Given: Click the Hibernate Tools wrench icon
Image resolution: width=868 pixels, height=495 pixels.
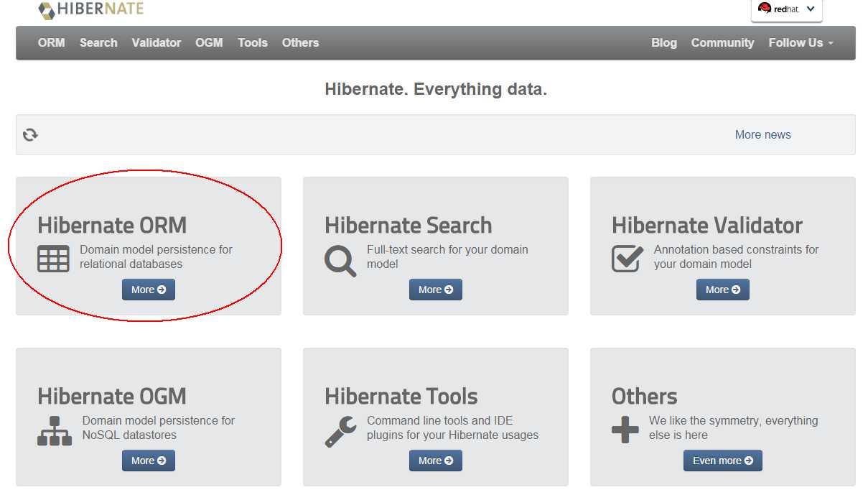Looking at the screenshot, I should tap(340, 431).
